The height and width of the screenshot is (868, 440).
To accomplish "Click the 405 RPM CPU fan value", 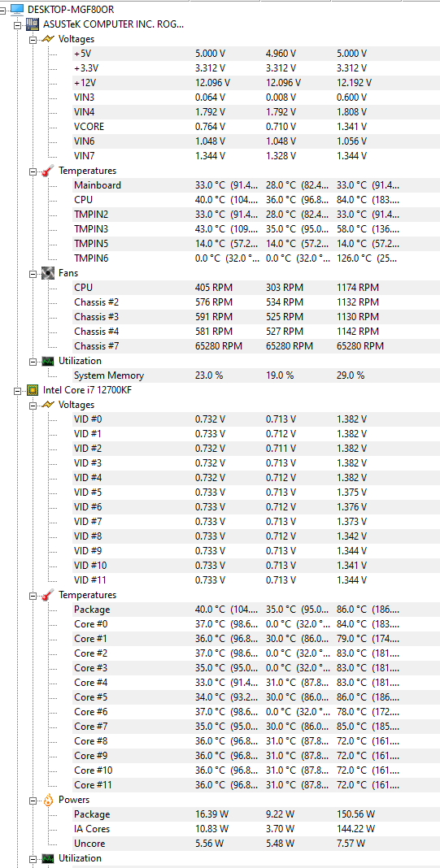I will [x=214, y=288].
